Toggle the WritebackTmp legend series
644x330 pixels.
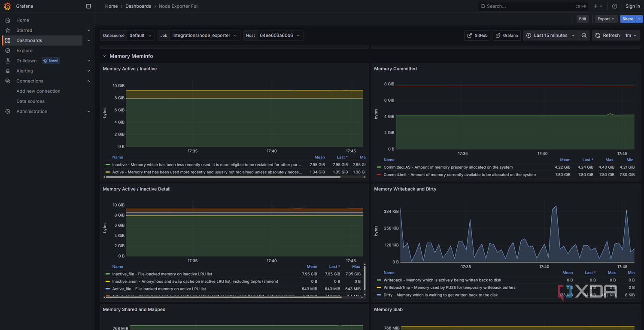coord(450,288)
